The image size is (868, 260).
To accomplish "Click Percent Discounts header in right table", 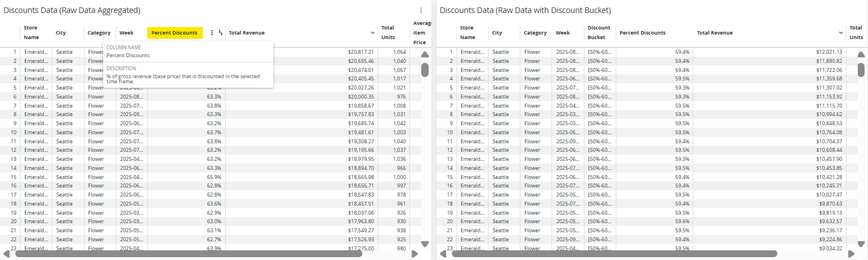I will click(x=642, y=33).
